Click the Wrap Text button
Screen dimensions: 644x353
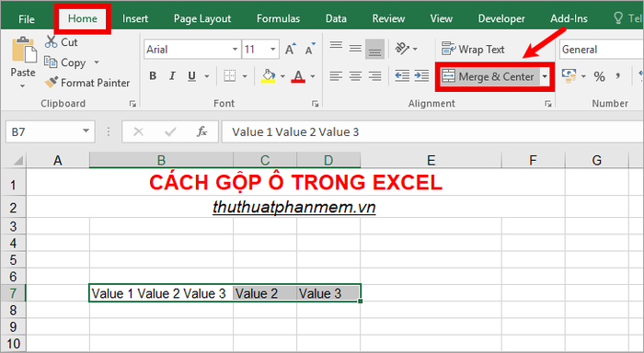[473, 50]
